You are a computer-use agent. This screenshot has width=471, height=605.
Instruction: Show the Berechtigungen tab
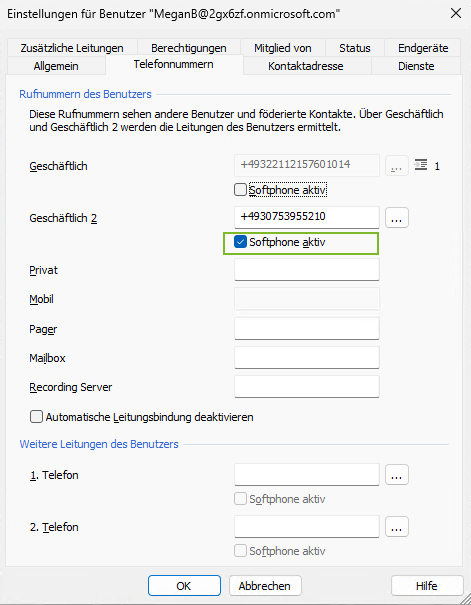tap(189, 48)
